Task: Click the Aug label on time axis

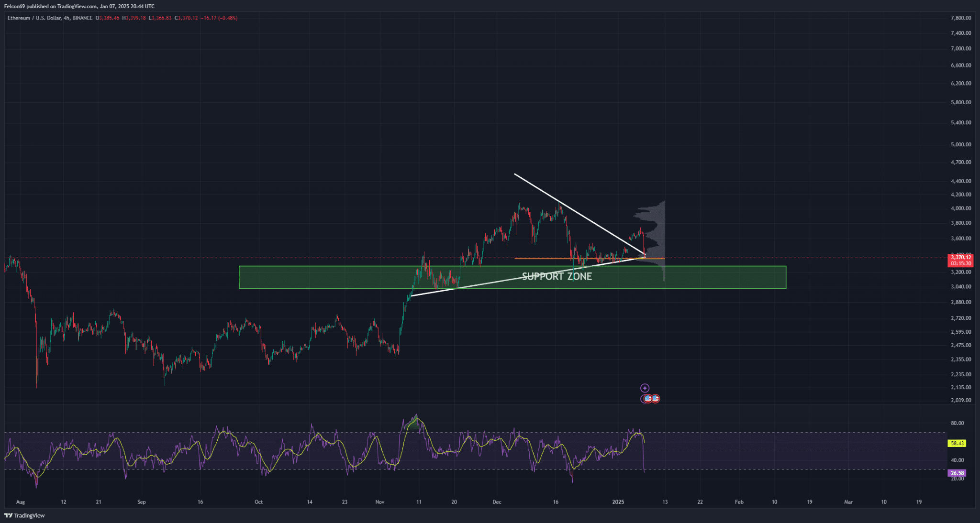Action: (20, 502)
